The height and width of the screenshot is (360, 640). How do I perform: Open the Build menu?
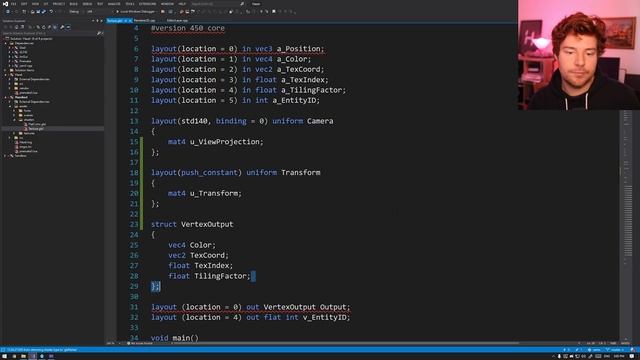73,4
